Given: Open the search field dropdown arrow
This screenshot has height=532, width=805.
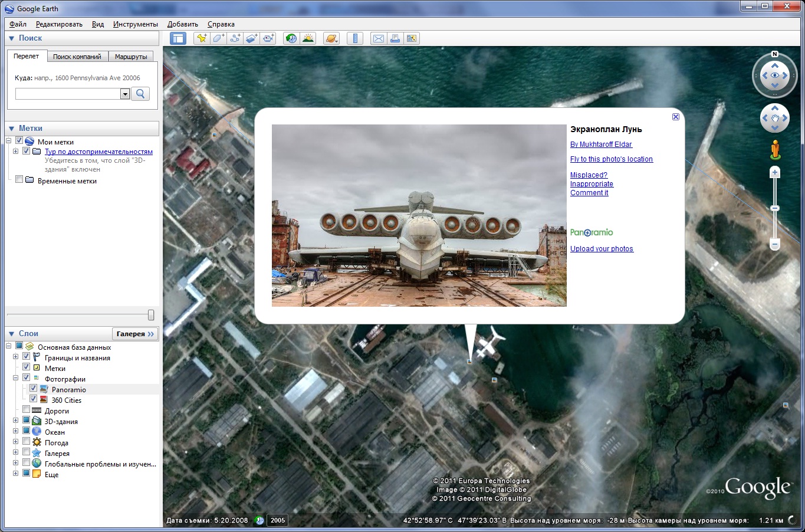Looking at the screenshot, I should click(124, 94).
